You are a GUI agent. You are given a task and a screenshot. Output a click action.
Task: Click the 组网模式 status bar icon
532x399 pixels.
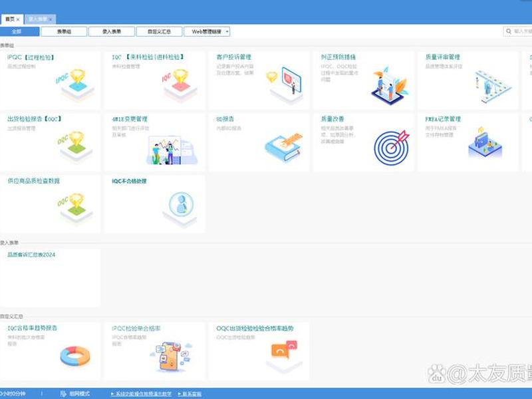click(x=63, y=394)
